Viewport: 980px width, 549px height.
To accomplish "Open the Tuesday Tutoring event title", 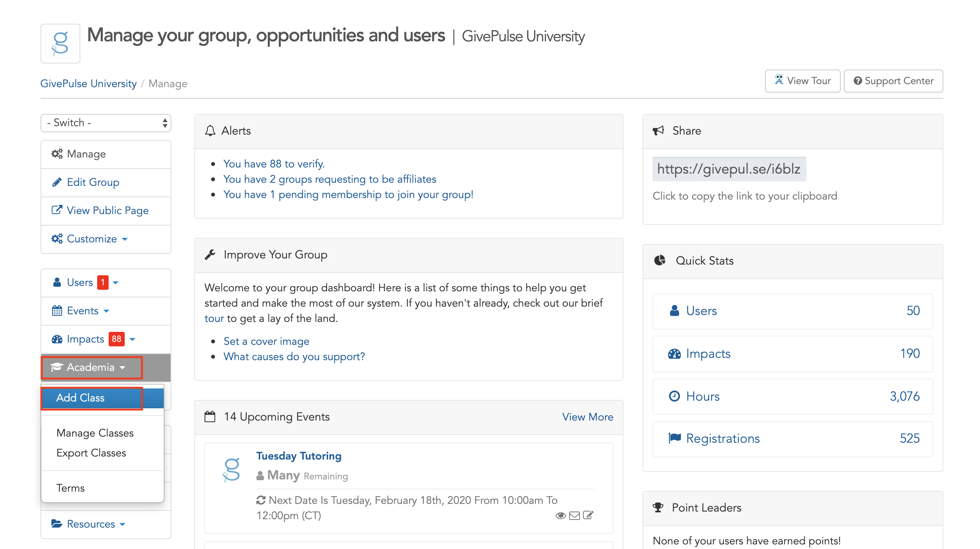I will click(299, 456).
